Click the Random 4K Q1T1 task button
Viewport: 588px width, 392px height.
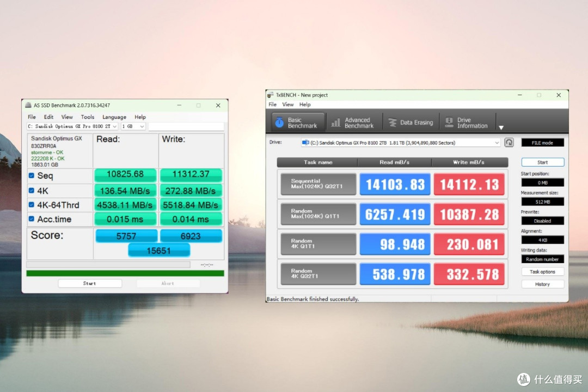[x=318, y=244]
